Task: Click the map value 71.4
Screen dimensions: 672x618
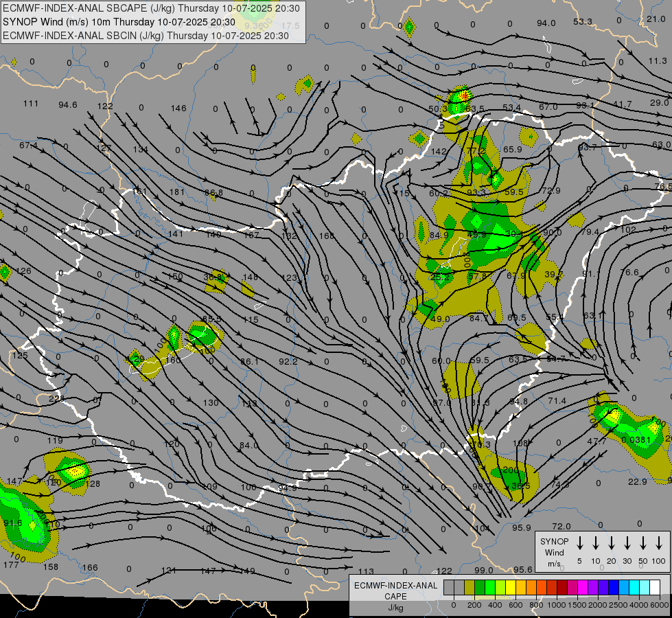Action: pyautogui.click(x=557, y=400)
